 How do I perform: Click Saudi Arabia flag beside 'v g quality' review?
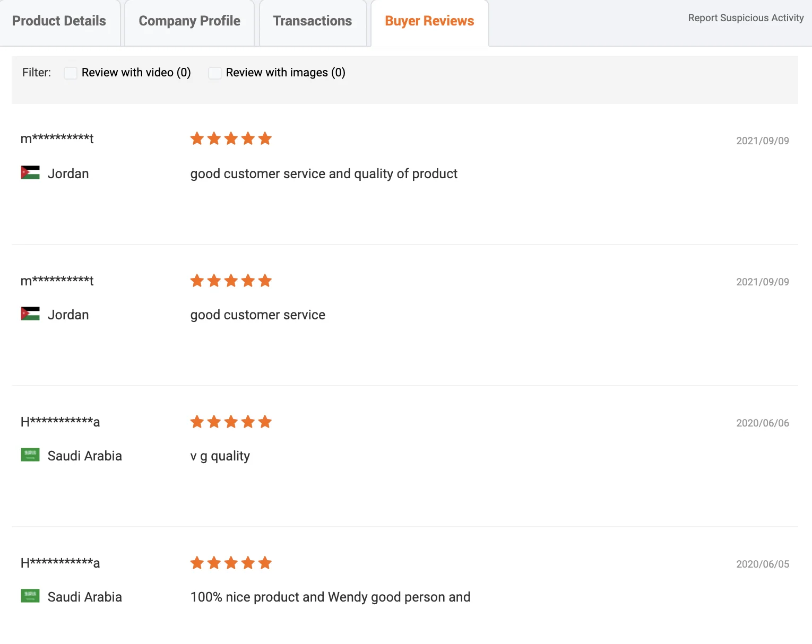pos(30,455)
